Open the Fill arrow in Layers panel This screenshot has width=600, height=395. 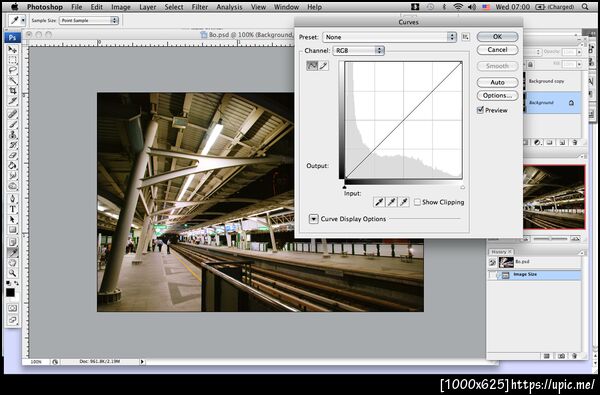[x=579, y=64]
